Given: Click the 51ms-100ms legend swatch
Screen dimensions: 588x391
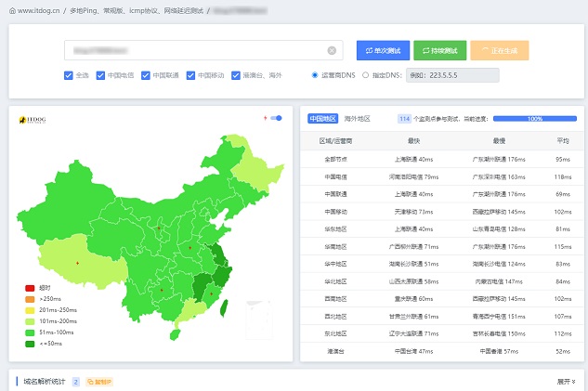Looking at the screenshot, I should (x=30, y=332).
